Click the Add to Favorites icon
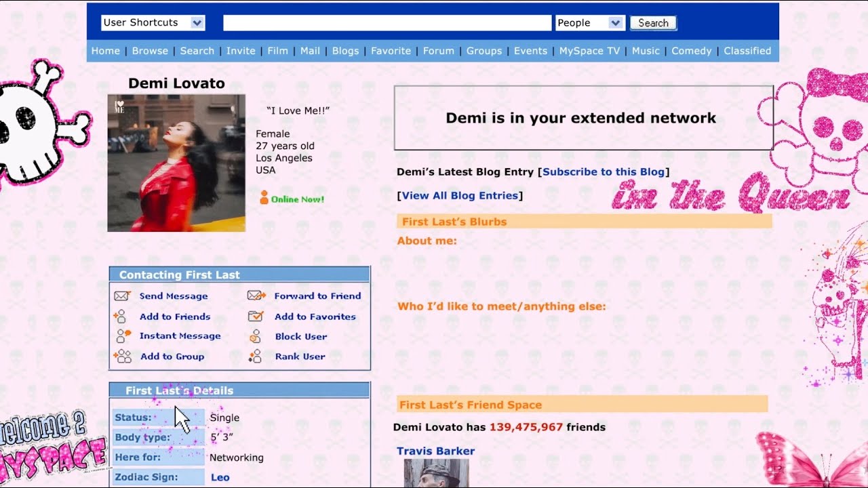868x488 pixels. point(256,317)
